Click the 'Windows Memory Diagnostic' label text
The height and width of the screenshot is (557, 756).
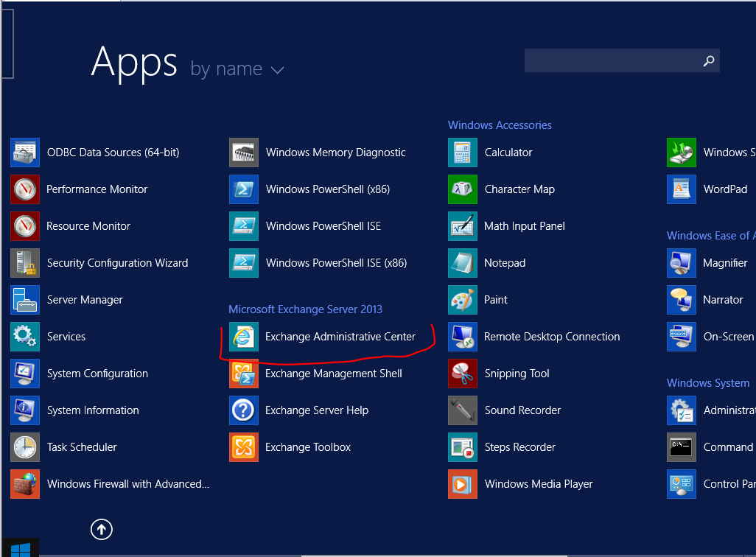[335, 153]
